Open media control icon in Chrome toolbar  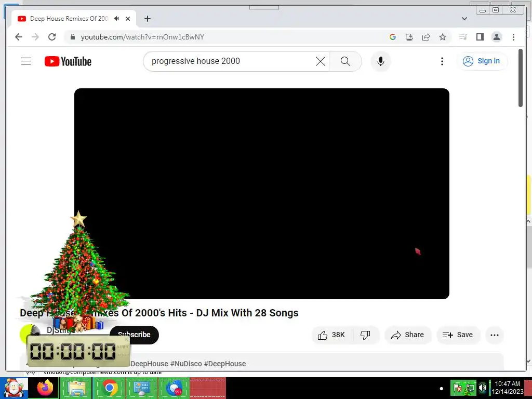click(463, 37)
